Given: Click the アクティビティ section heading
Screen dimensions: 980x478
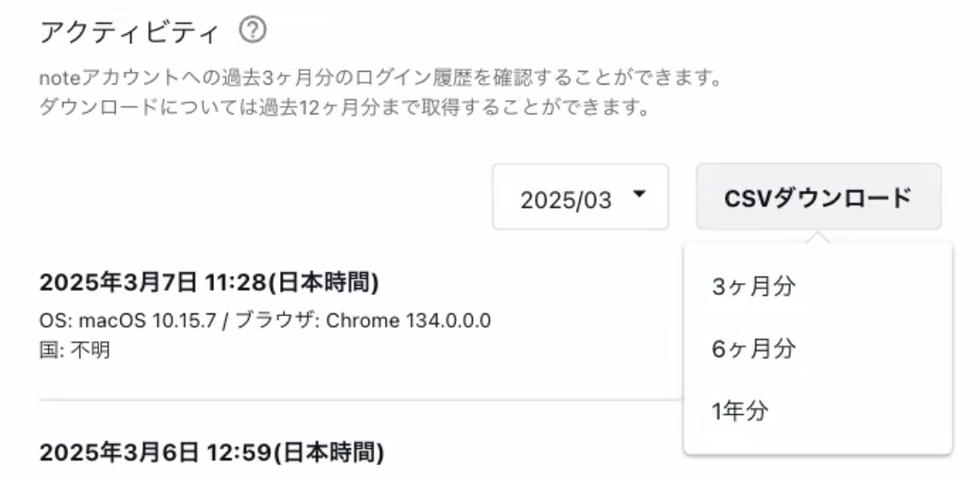Looking at the screenshot, I should click(x=130, y=32).
